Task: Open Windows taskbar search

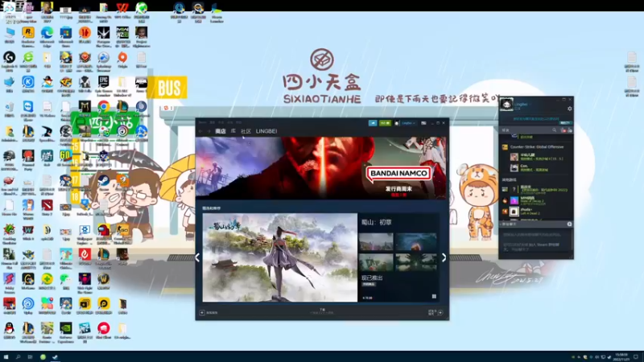Action: pos(18,357)
